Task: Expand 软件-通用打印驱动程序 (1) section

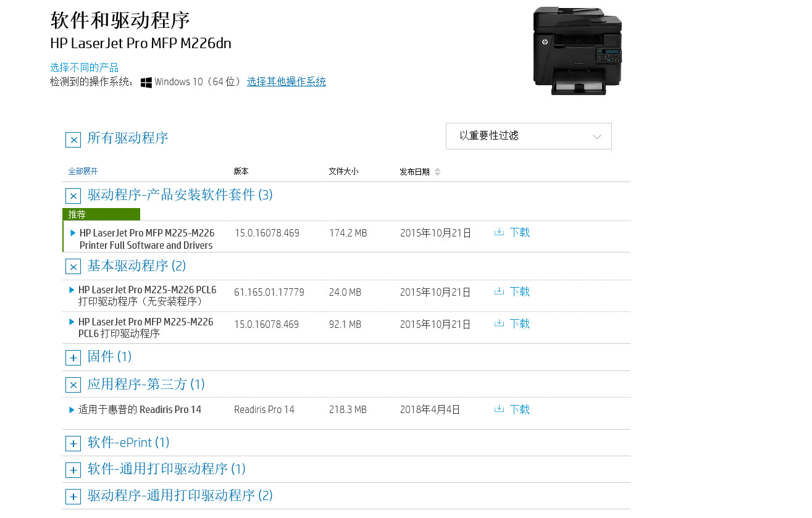Action: click(73, 470)
